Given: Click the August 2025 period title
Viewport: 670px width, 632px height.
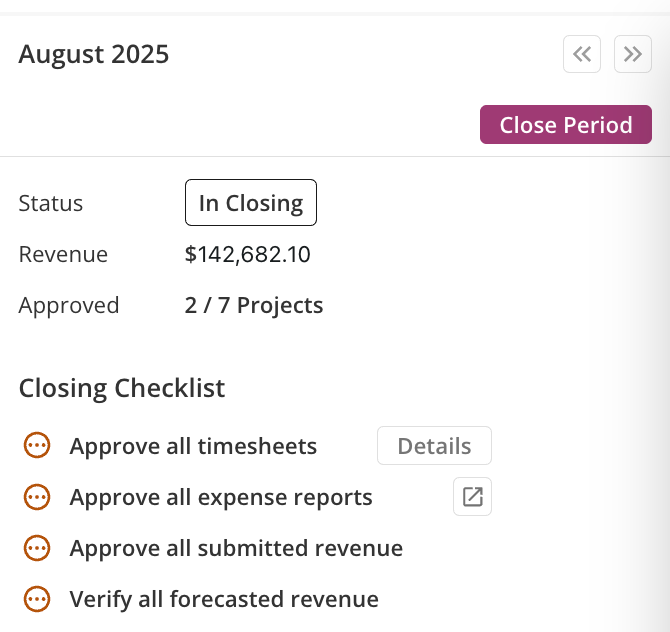Looking at the screenshot, I should (94, 55).
